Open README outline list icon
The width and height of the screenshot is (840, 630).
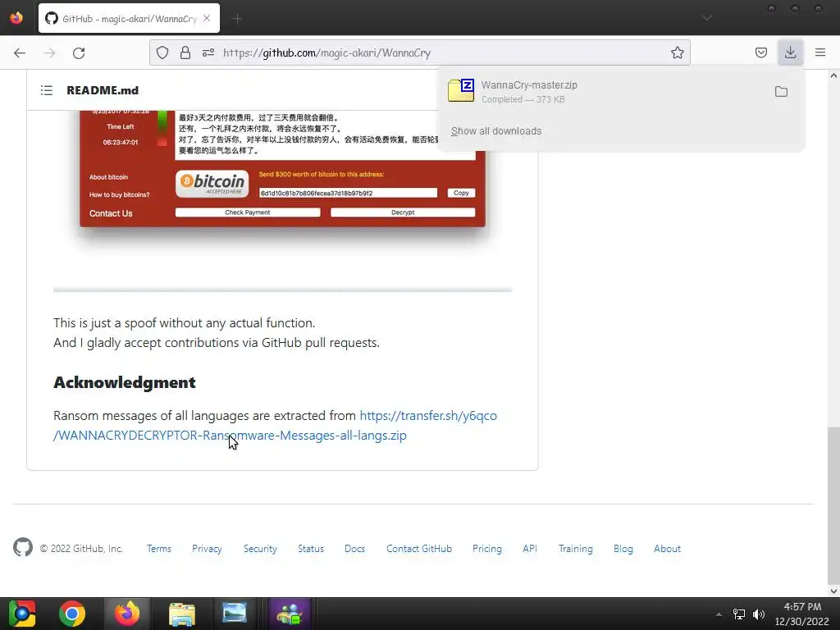tap(47, 90)
